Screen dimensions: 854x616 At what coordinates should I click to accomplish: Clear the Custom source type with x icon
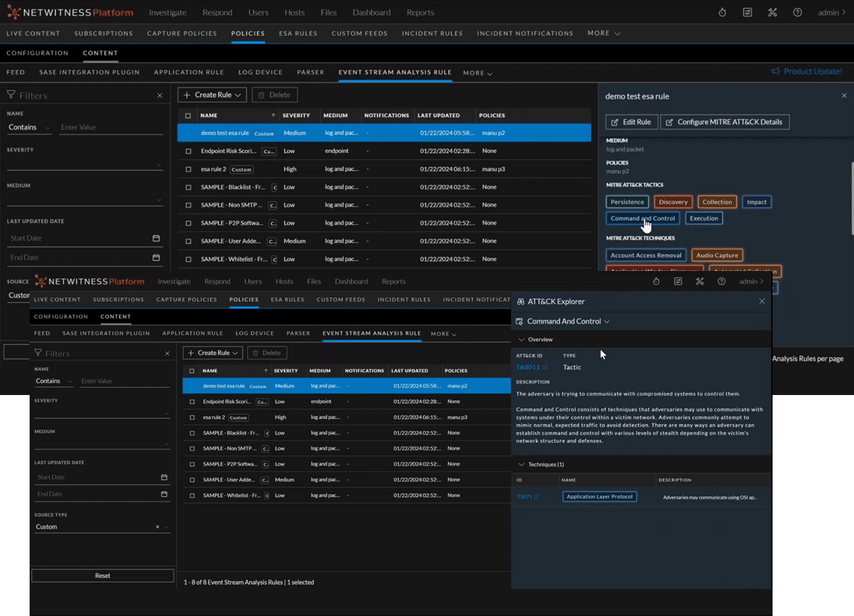tap(157, 527)
